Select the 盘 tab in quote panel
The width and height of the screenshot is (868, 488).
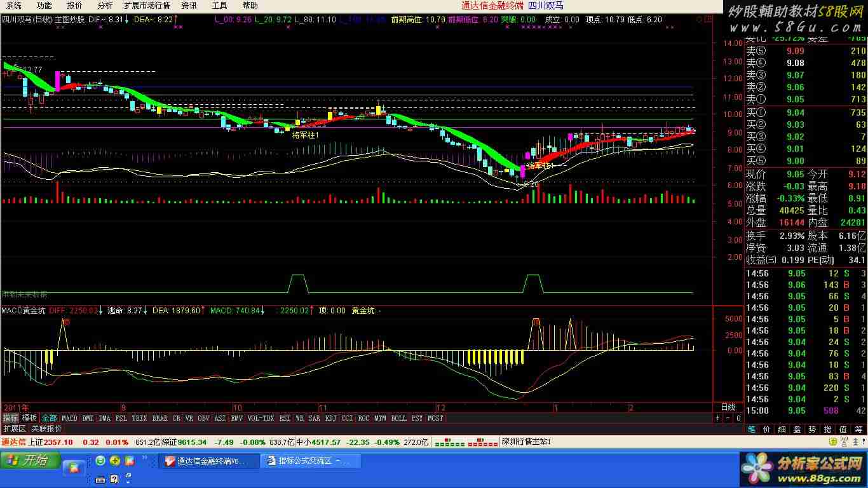[797, 430]
